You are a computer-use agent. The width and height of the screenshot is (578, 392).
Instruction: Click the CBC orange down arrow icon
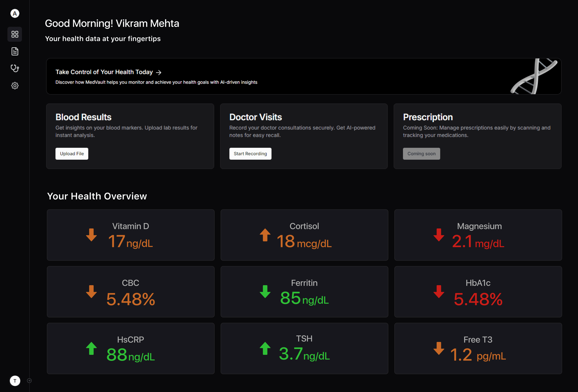91,292
